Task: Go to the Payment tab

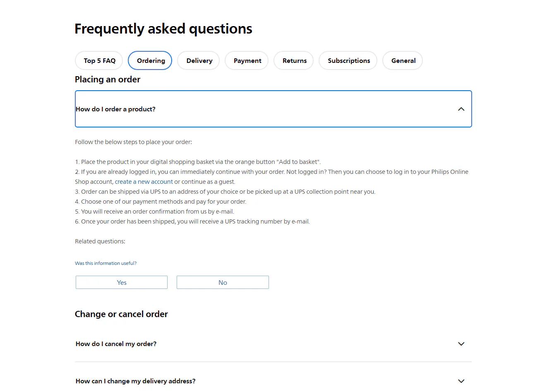Action: pyautogui.click(x=247, y=61)
